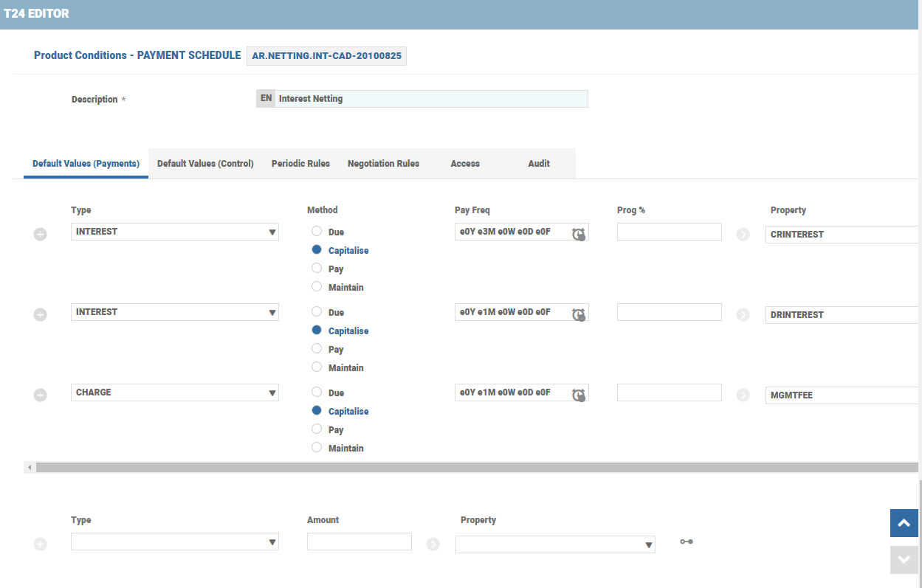This screenshot has height=588, width=922.
Task: Click the link icon next to bottom Property
Action: coord(687,542)
